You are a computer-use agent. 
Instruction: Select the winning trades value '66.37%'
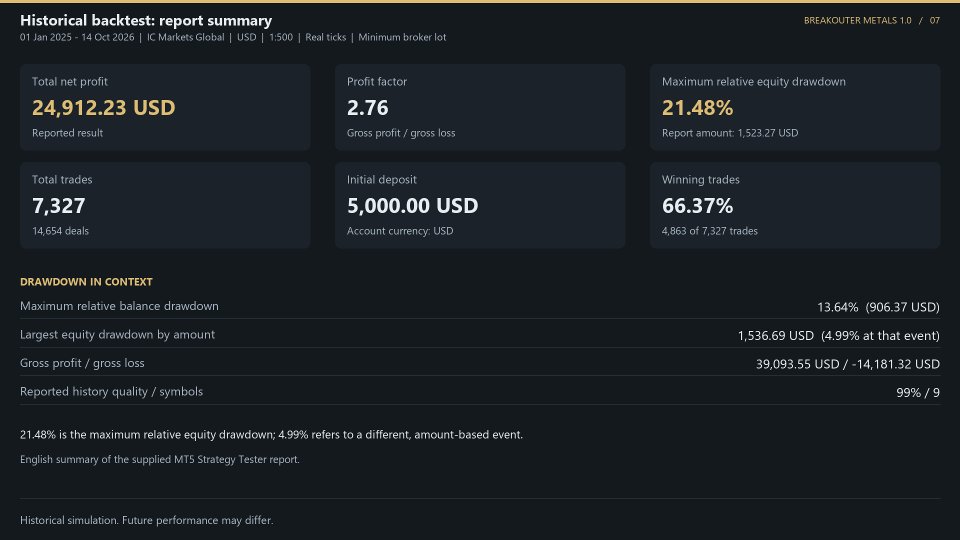(697, 206)
